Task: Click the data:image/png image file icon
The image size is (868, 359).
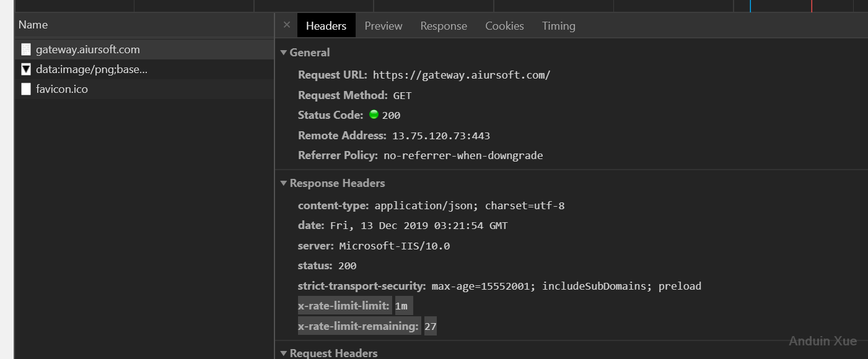Action: click(26, 69)
